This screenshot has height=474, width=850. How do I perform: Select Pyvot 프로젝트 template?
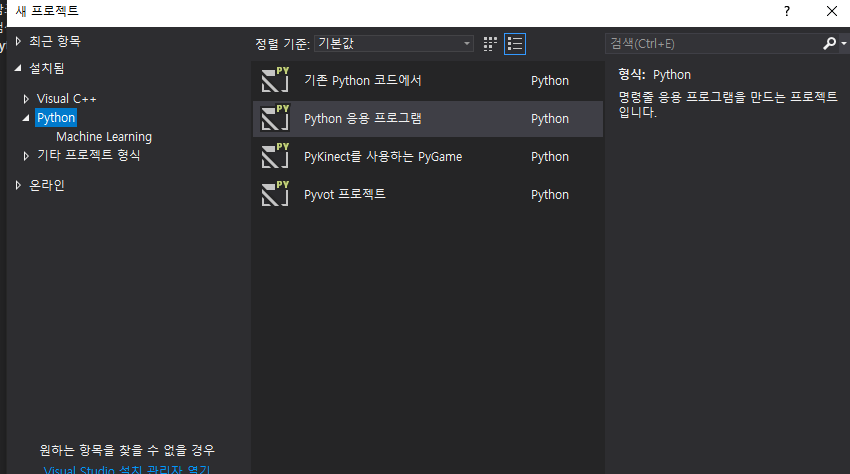click(x=428, y=194)
